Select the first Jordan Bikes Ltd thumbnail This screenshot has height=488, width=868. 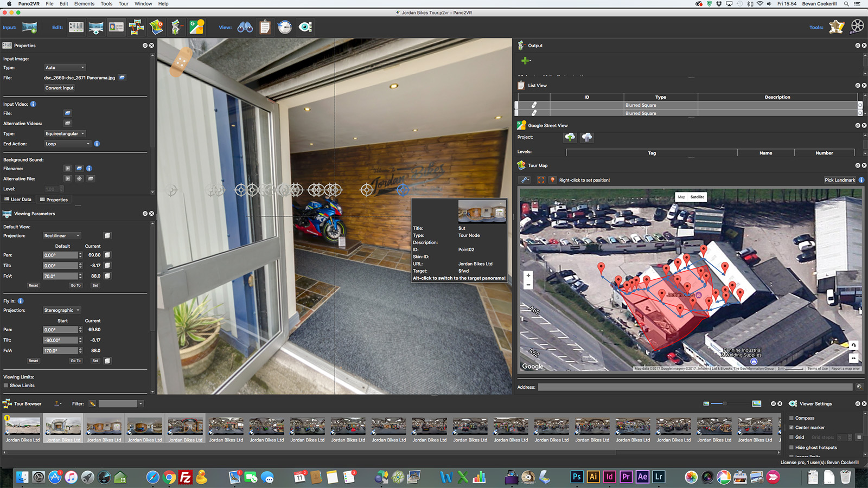pyautogui.click(x=23, y=429)
